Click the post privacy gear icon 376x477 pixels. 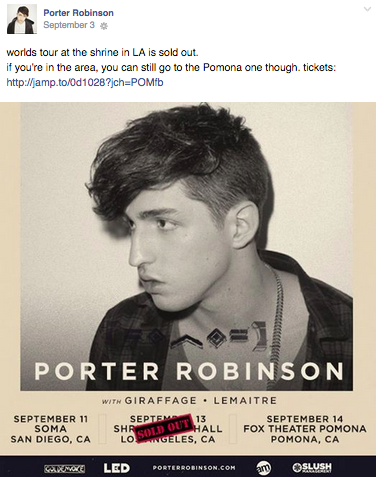[x=104, y=26]
